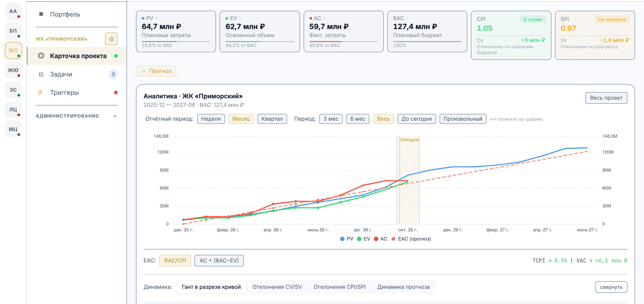Toggle EAC (прогноз) series in legend
This screenshot has height=304, width=644.
pyautogui.click(x=411, y=239)
